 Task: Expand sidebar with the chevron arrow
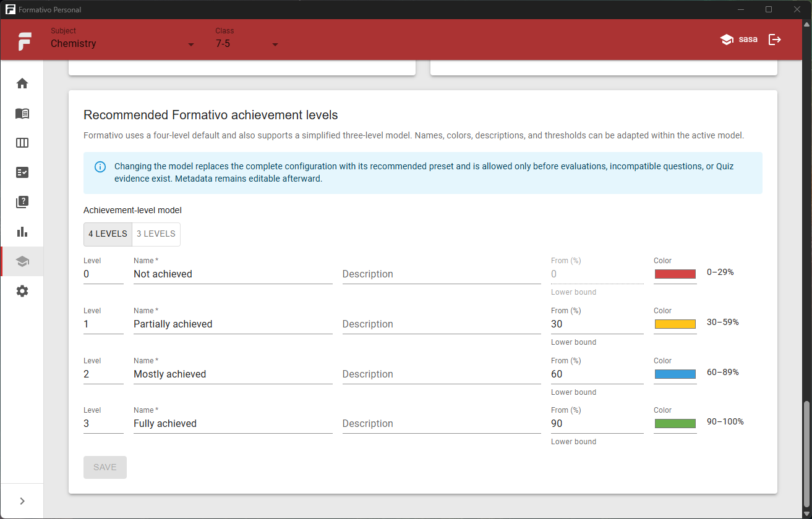pos(22,501)
